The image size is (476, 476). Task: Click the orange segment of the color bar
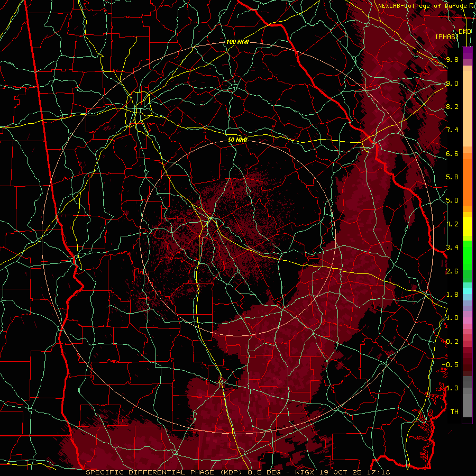467,182
